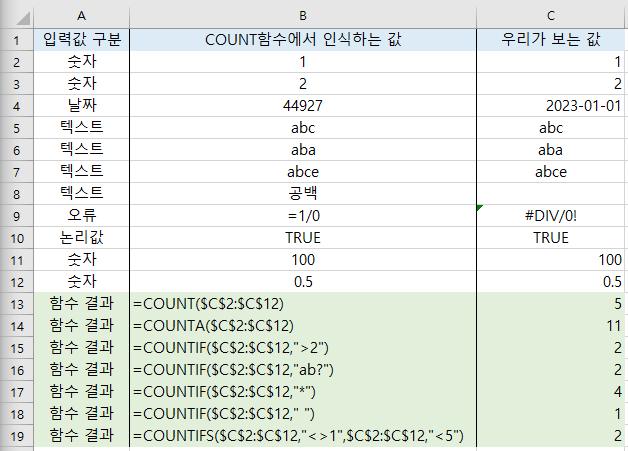Click the '논리값' cell

pyautogui.click(x=82, y=238)
